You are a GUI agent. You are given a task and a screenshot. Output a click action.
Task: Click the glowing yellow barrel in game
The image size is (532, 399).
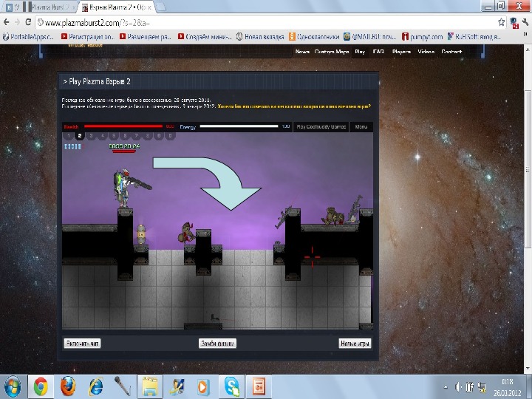141,233
